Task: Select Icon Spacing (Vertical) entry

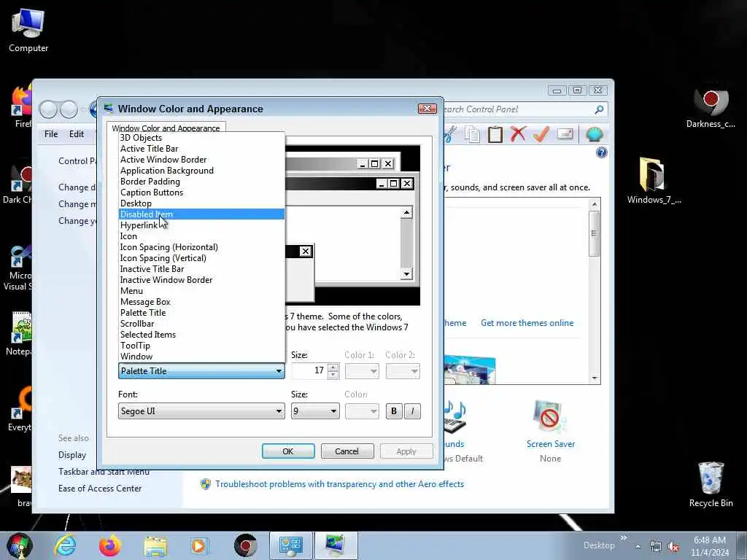Action: coord(201,258)
